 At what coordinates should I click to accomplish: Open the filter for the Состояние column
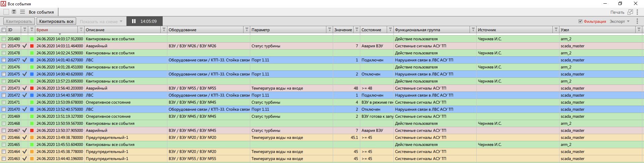390,30
